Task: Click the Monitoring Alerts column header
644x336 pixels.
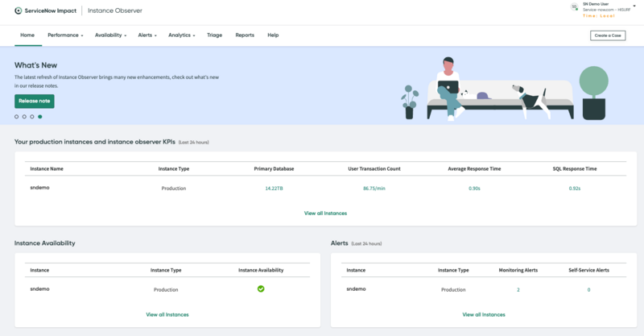Action: coord(518,270)
